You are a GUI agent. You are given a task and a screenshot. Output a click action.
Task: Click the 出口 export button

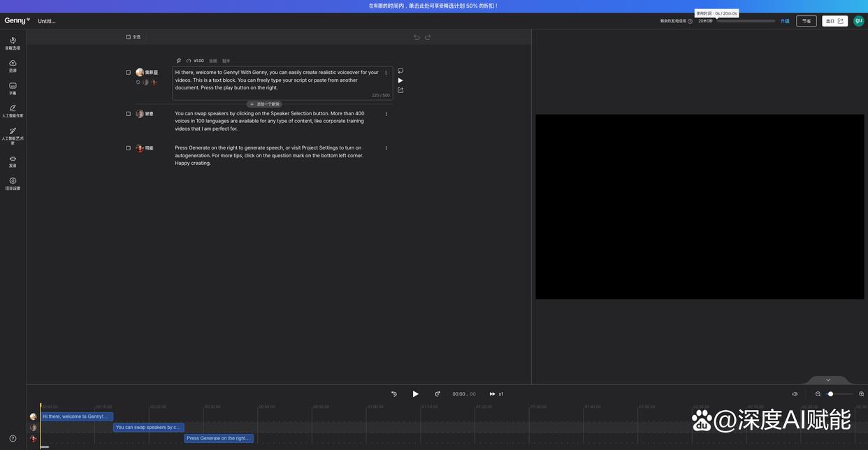point(835,21)
